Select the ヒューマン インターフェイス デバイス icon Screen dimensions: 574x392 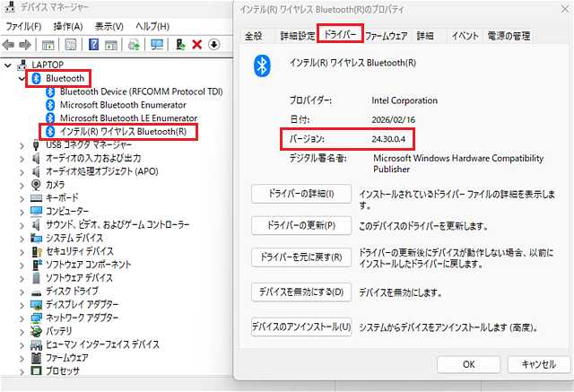point(36,344)
